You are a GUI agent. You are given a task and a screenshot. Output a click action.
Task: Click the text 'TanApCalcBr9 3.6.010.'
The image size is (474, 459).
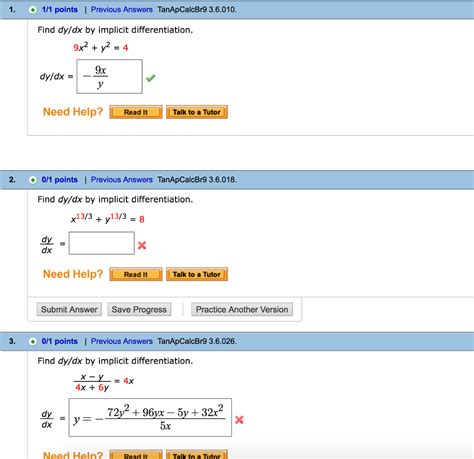197,10
